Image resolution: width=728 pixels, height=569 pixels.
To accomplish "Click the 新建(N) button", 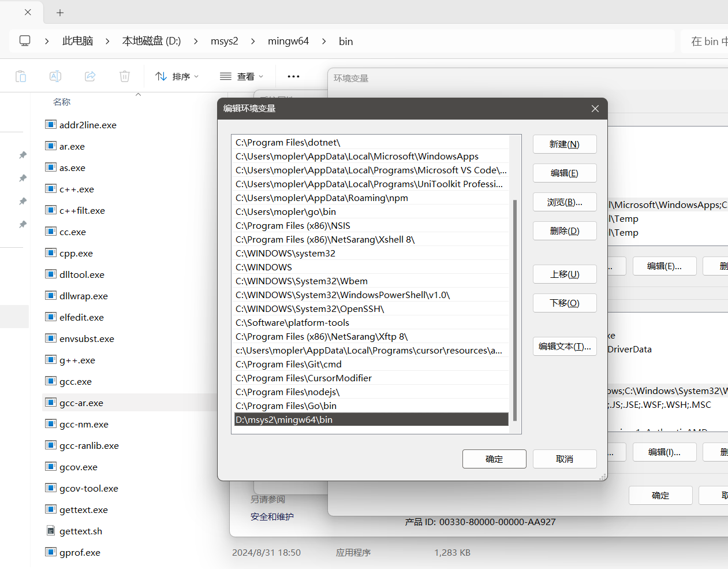I will tap(564, 144).
